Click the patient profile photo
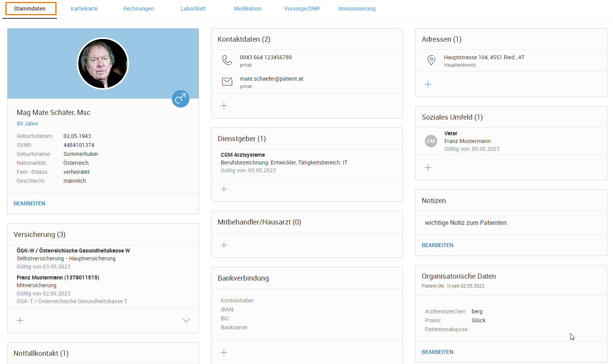This screenshot has height=364, width=613. point(103,64)
